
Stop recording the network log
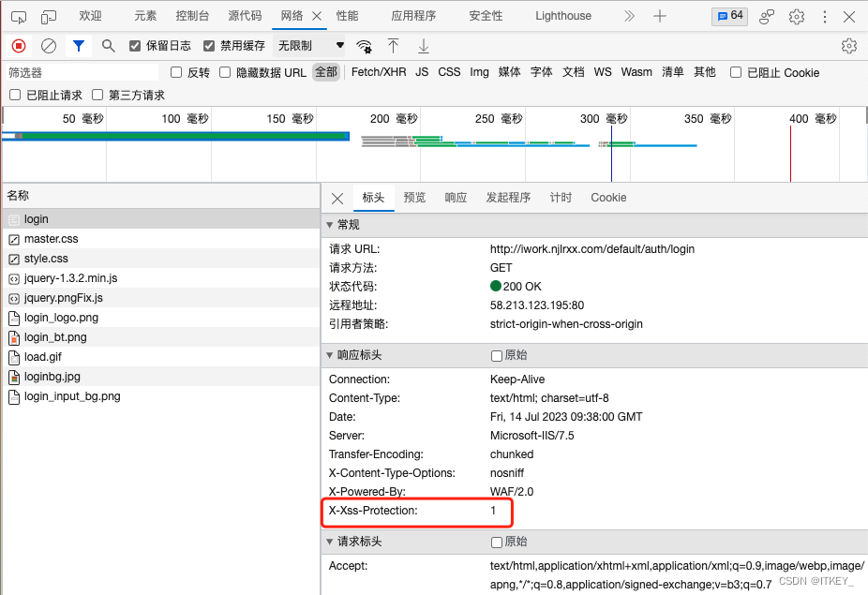point(18,45)
